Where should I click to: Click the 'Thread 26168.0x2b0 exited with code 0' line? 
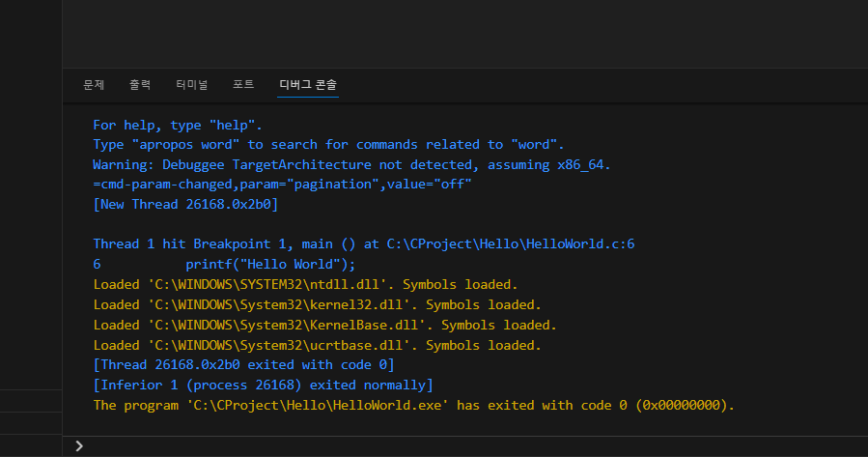243,365
